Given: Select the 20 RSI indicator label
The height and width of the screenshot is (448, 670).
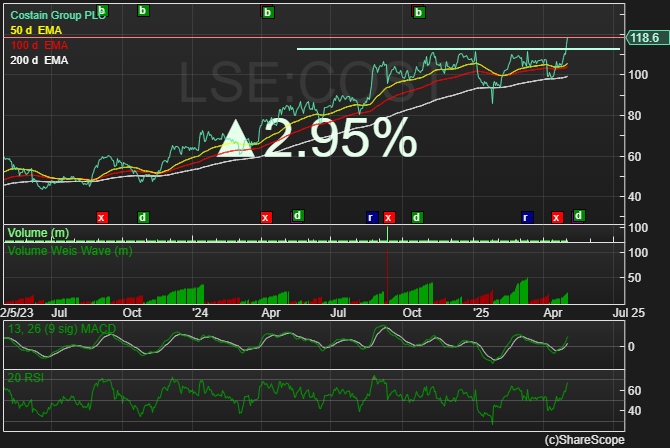Looking at the screenshot, I should 26,377.
